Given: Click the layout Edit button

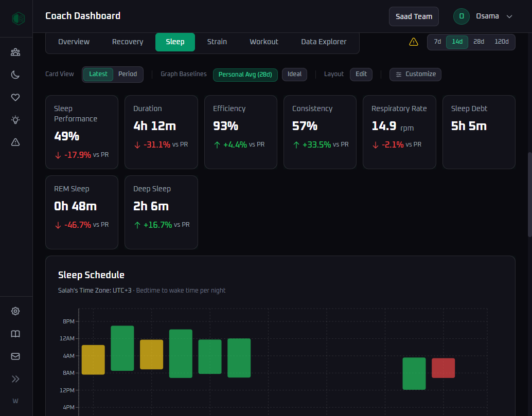Looking at the screenshot, I should pyautogui.click(x=361, y=74).
